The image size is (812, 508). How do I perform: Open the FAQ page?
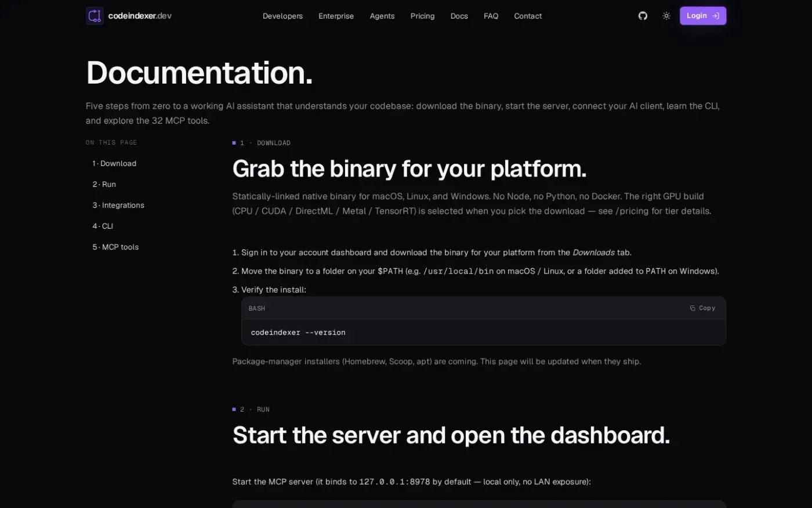pos(491,16)
